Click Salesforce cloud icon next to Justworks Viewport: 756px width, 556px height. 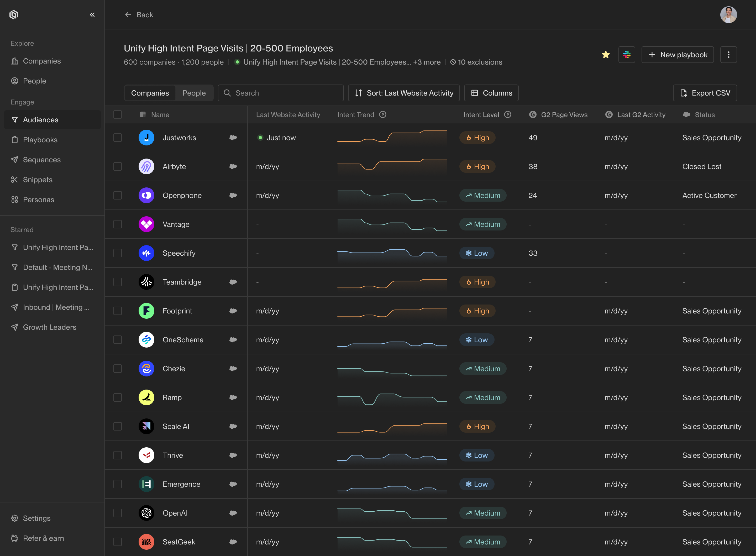pyautogui.click(x=233, y=138)
